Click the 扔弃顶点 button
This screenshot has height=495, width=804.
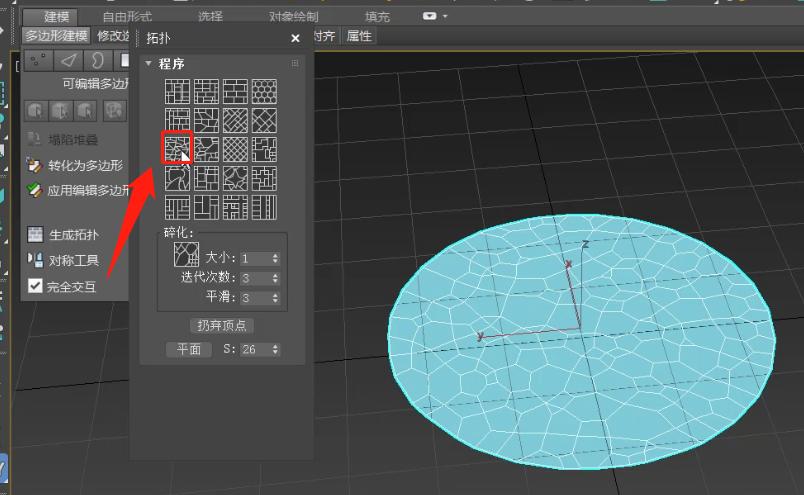[221, 325]
